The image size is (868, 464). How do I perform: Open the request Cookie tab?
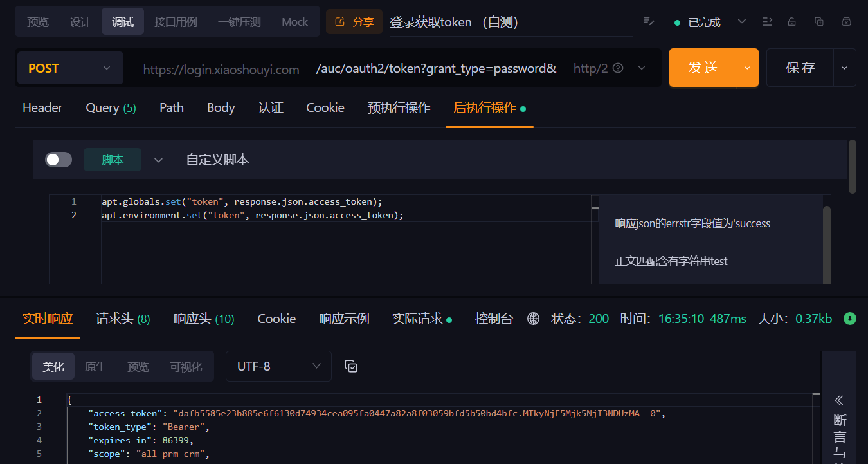tap(325, 107)
